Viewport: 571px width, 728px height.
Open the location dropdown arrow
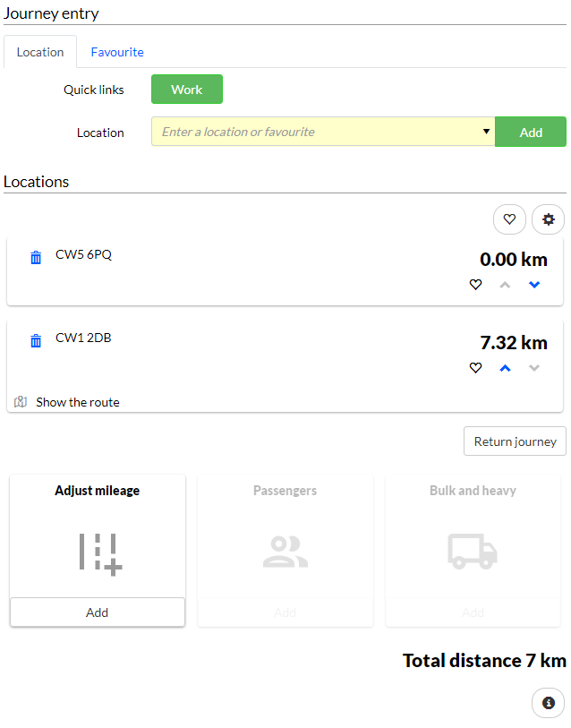[x=486, y=132]
